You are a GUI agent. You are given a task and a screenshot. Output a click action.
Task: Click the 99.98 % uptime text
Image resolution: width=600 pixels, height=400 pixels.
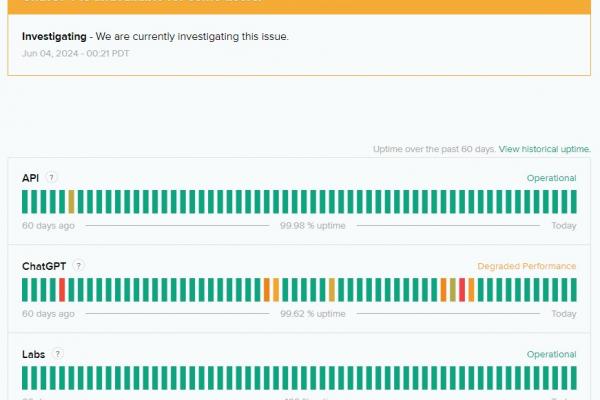tap(313, 225)
